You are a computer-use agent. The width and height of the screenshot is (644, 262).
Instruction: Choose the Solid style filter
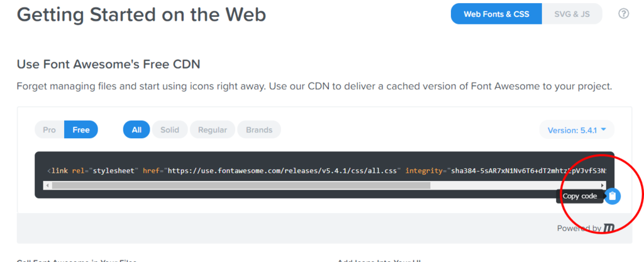[170, 129]
